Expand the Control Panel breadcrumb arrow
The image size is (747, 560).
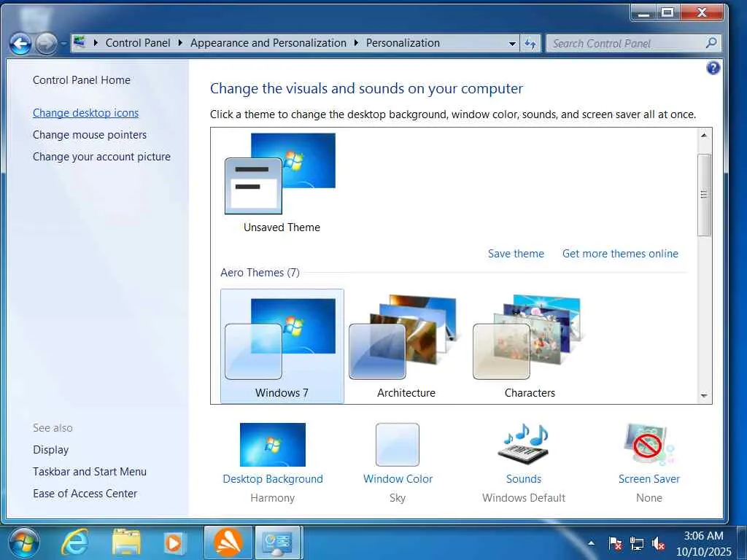click(180, 43)
